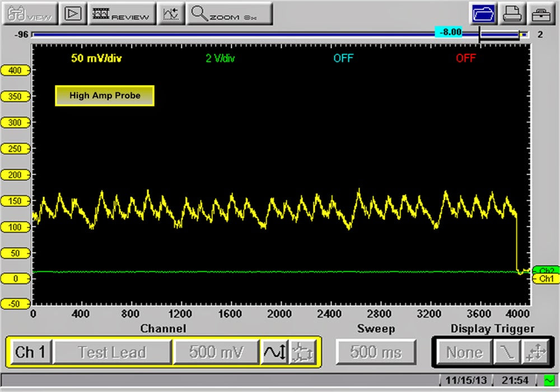Viewport: 560px width, 392px height.
Task: Click the 100 vertical scale marker
Action: 15,227
